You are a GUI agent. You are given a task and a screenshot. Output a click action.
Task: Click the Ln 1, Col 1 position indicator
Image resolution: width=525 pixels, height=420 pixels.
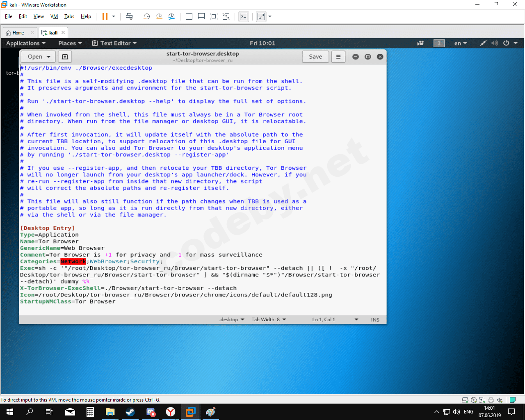(x=324, y=320)
